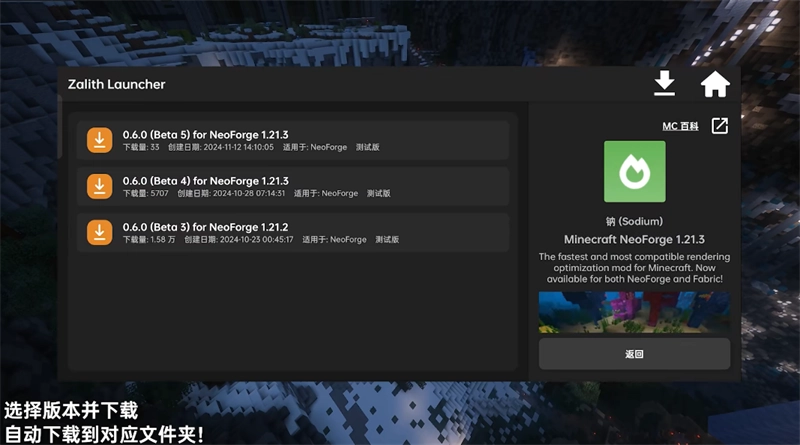
Task: Click the 钠 (Sodium) mod name
Action: (635, 221)
